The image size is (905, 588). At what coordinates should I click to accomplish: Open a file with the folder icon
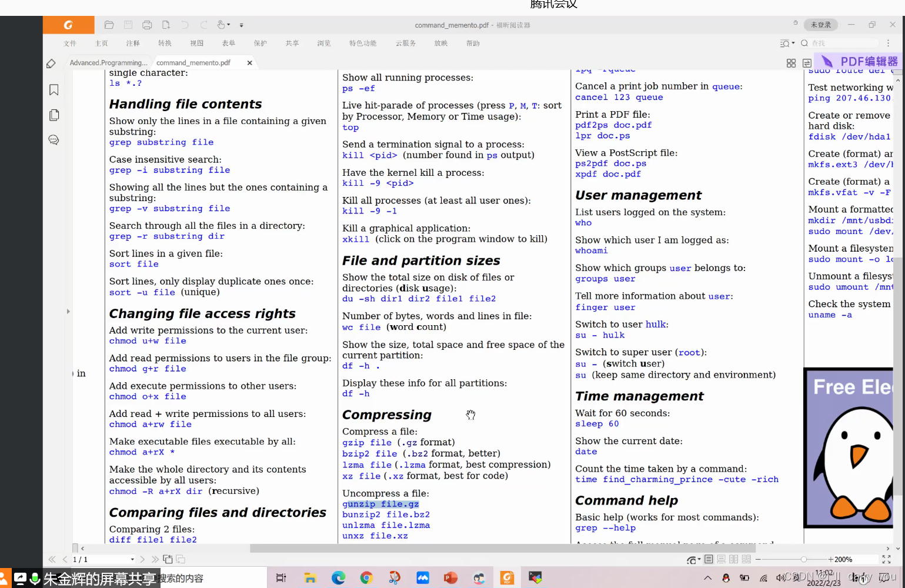point(109,25)
